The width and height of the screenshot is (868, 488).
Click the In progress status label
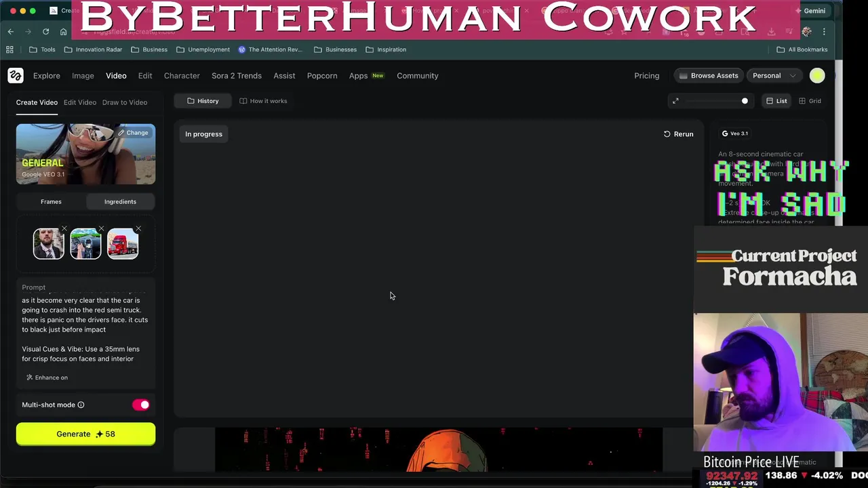click(x=203, y=134)
